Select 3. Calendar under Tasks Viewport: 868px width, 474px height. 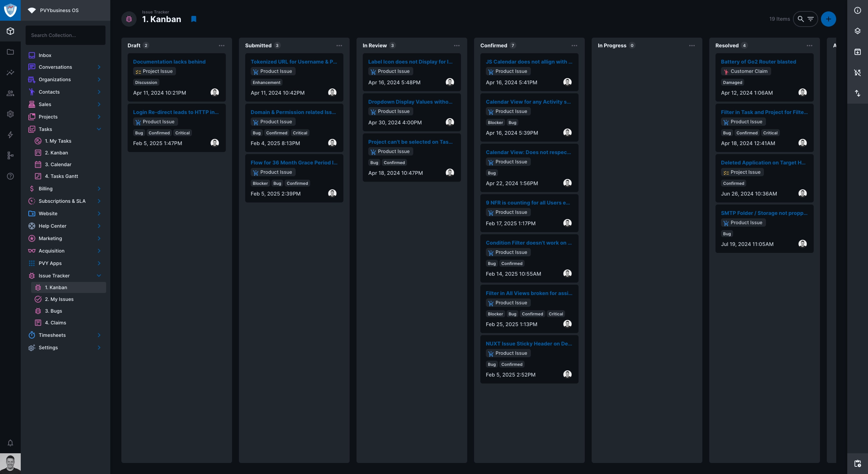click(x=68, y=164)
